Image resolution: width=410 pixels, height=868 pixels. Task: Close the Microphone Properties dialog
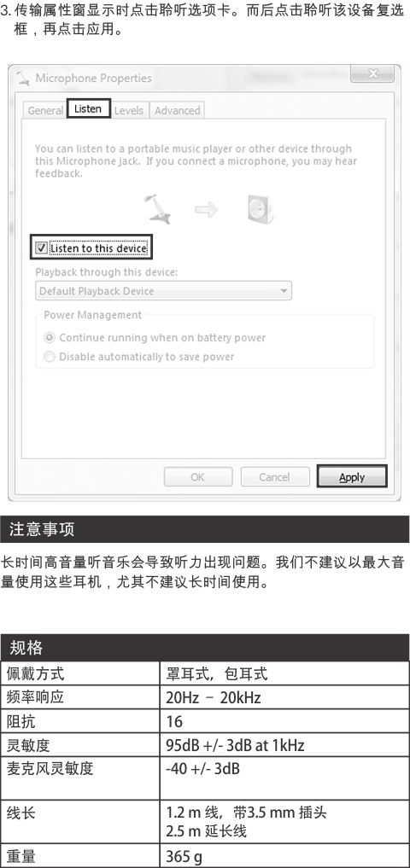(372, 73)
